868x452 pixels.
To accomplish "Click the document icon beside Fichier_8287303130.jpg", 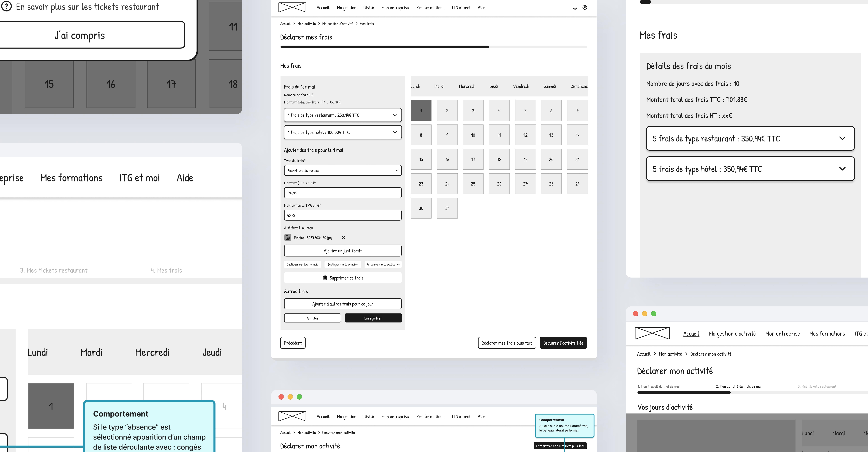I will coord(288,237).
